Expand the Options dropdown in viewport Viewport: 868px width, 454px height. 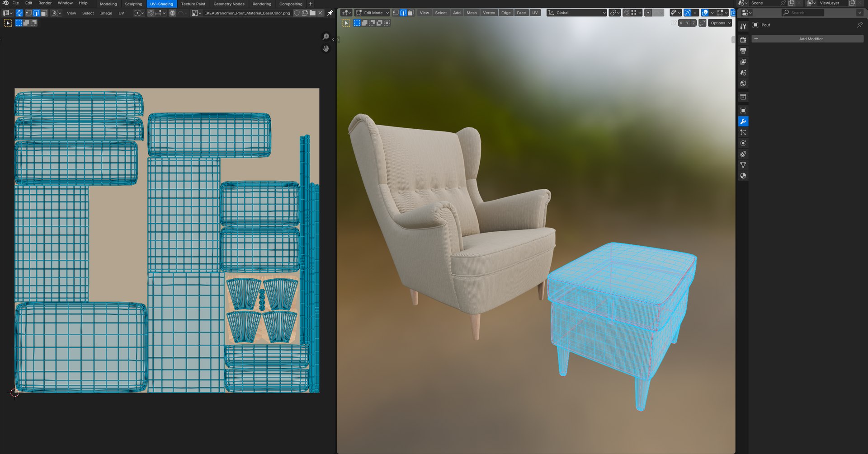pos(720,23)
